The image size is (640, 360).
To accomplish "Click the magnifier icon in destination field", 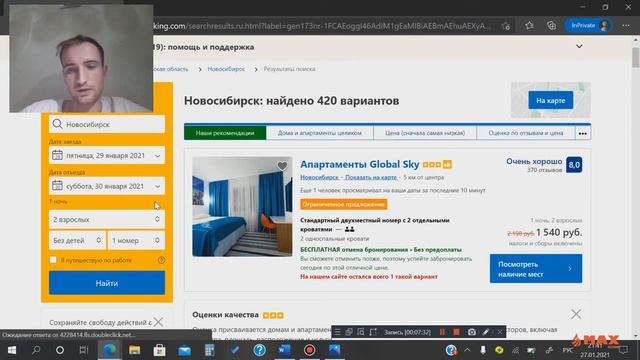I will tap(57, 124).
